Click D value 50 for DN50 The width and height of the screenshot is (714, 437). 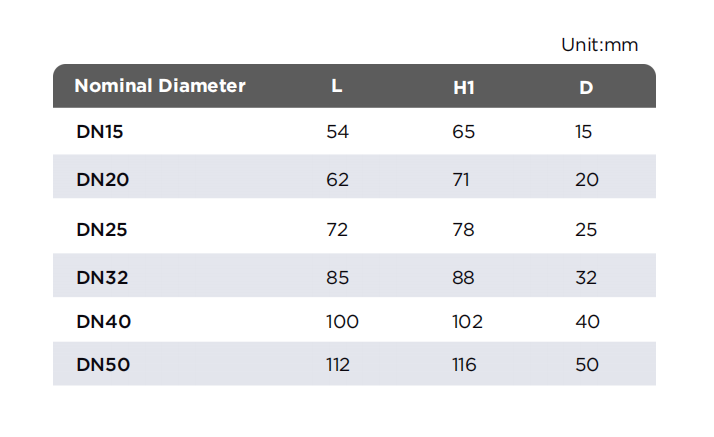click(x=587, y=364)
